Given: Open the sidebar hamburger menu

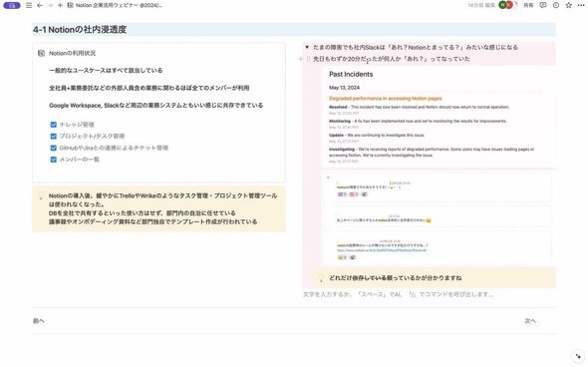Looking at the screenshot, I should [x=29, y=5].
